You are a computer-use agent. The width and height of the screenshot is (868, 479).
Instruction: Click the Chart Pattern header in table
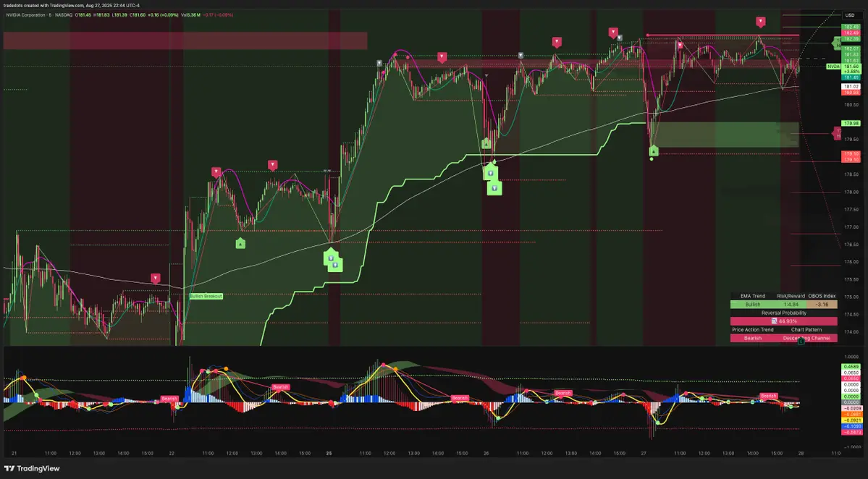point(806,330)
